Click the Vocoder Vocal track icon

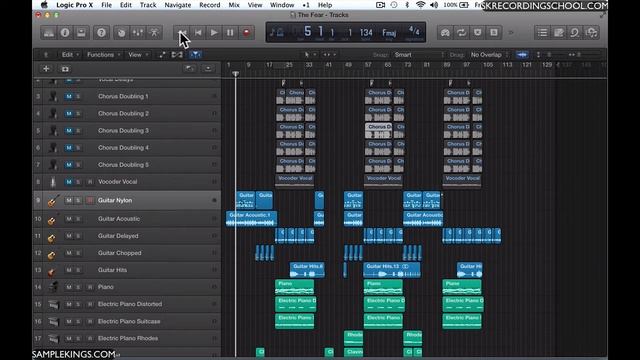53,182
